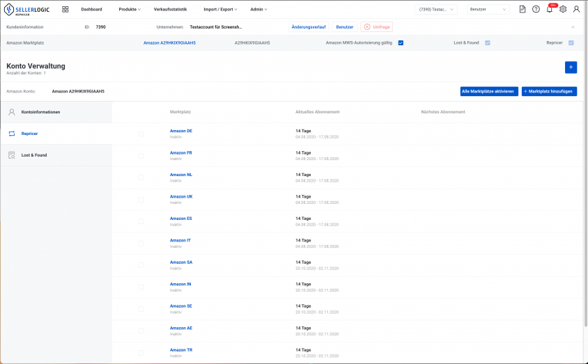Open the Amazon FR marketplace link
Image resolution: width=588 pixels, height=364 pixels.
coord(180,153)
